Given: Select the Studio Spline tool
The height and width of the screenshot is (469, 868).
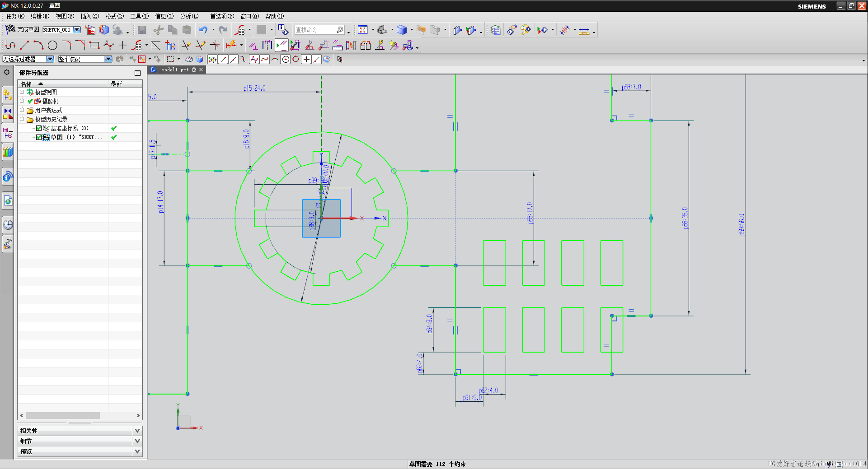Looking at the screenshot, I should click(108, 45).
